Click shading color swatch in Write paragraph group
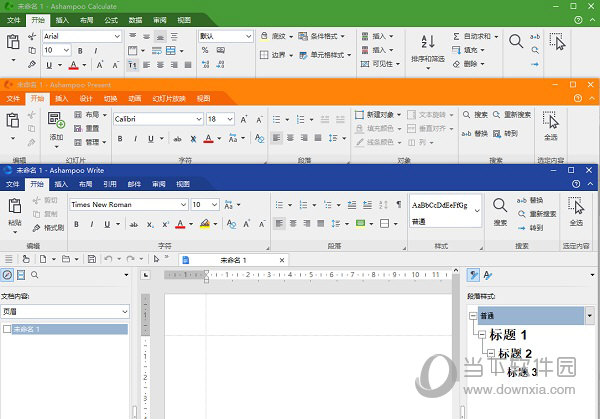The height and width of the screenshot is (419, 600). [x=360, y=223]
